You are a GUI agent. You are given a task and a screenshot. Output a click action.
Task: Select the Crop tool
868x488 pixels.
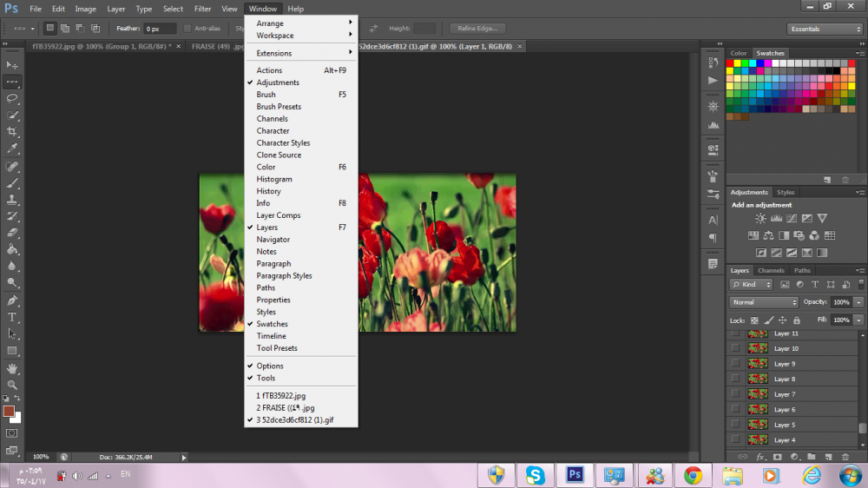[x=12, y=132]
